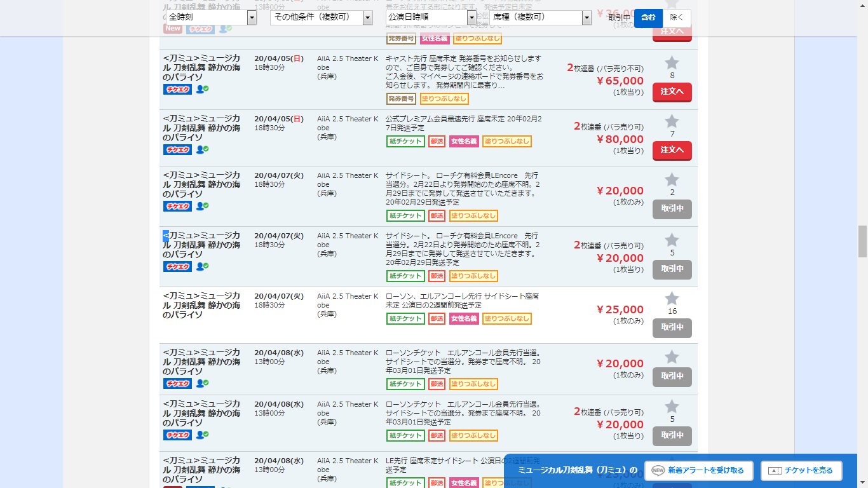868x488 pixels.
Task: Click verified-seller icon on 04/07 2枚連番 row
Action: coord(202,266)
